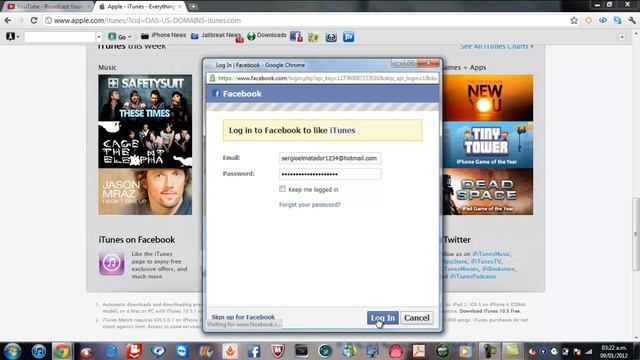Image resolution: width=640 pixels, height=360 pixels.
Task: Click the Email input field
Action: tap(330, 158)
